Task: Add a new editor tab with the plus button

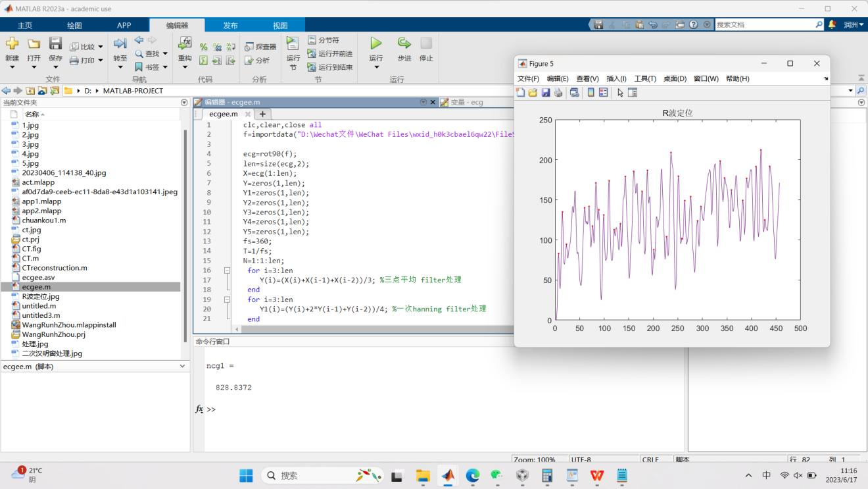Action: pyautogui.click(x=262, y=114)
